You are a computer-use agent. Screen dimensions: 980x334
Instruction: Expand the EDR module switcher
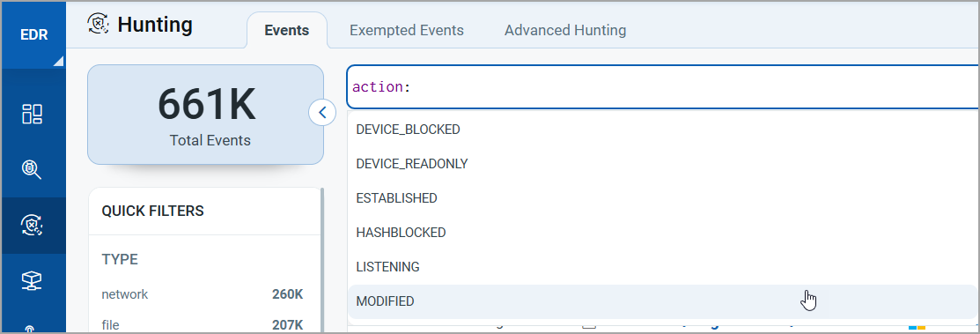click(33, 35)
